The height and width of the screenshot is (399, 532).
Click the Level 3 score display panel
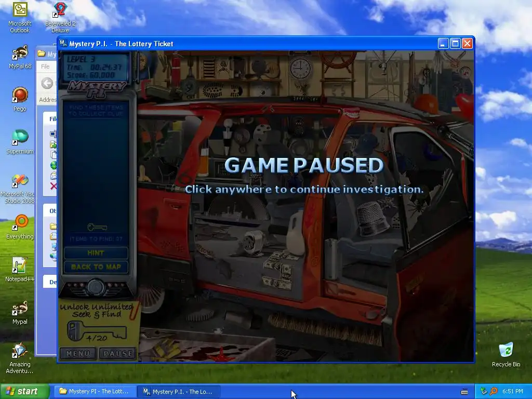[x=96, y=66]
